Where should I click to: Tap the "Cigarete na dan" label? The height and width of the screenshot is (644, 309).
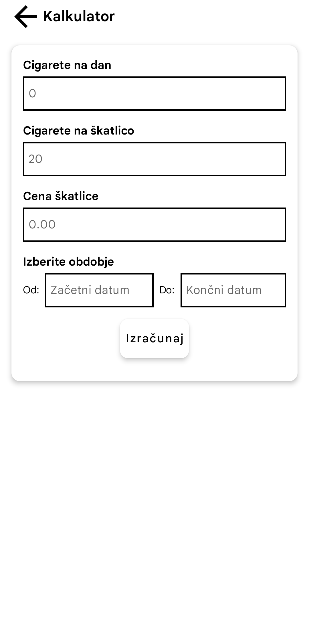(67, 65)
